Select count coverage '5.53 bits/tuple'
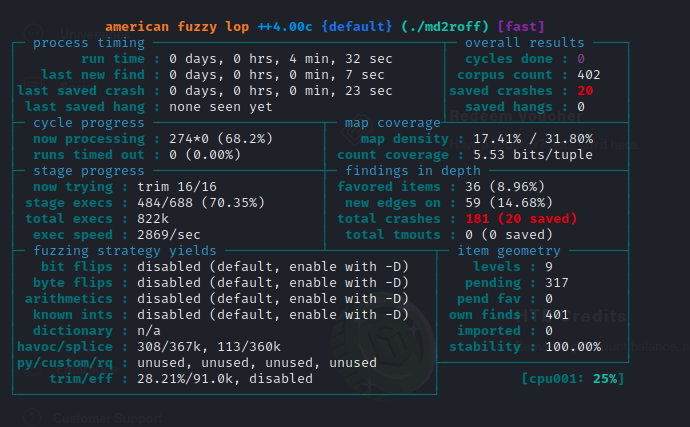Image resolution: width=690 pixels, height=427 pixels. tap(533, 155)
